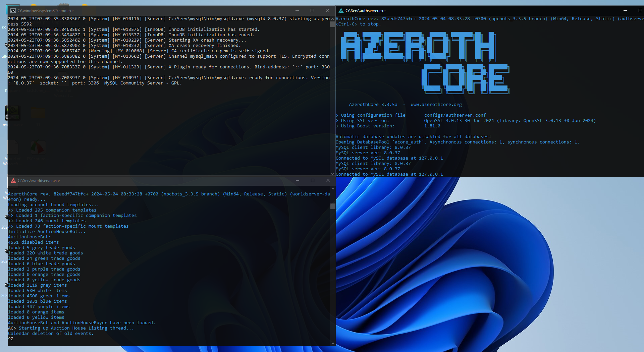644x352 pixels.
Task: Click the worldserver.exe scrollbar up arrow
Action: click(333, 189)
